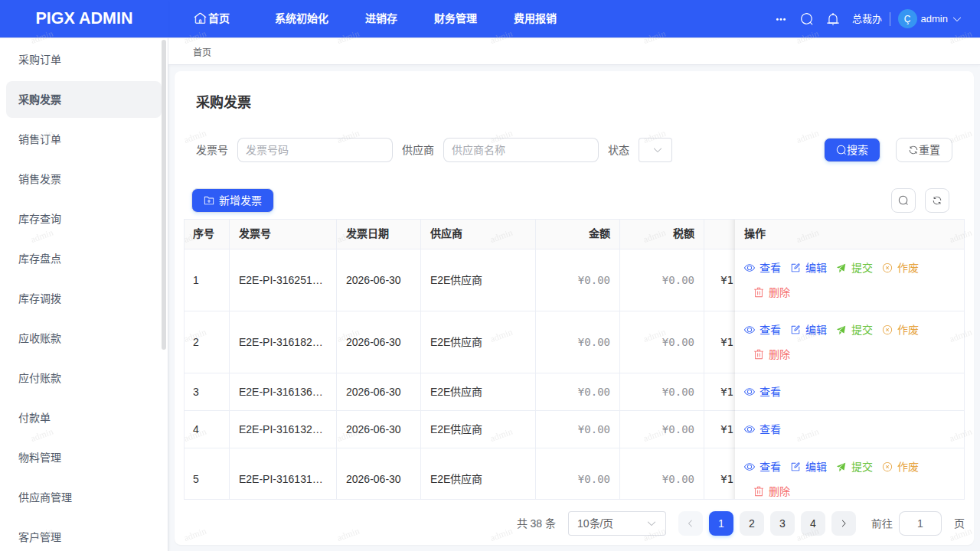This screenshot has width=980, height=551.
Task: Open 首页 in top navigation
Action: pyautogui.click(x=212, y=18)
